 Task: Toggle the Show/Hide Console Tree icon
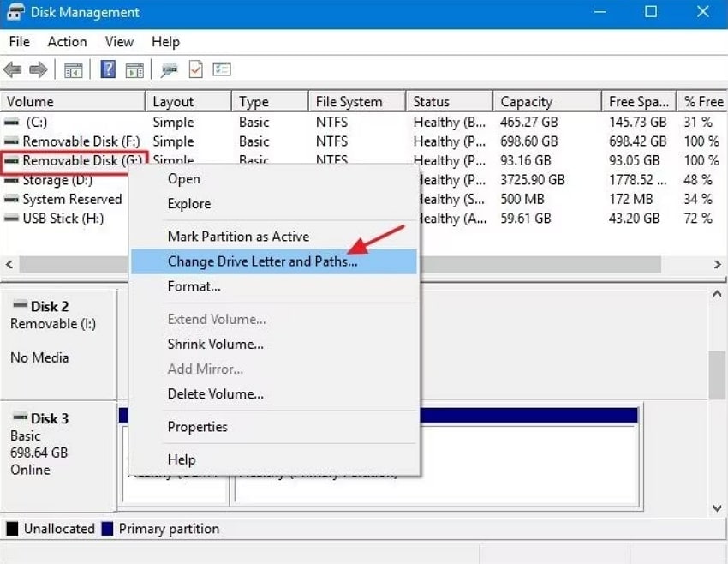[x=74, y=69]
